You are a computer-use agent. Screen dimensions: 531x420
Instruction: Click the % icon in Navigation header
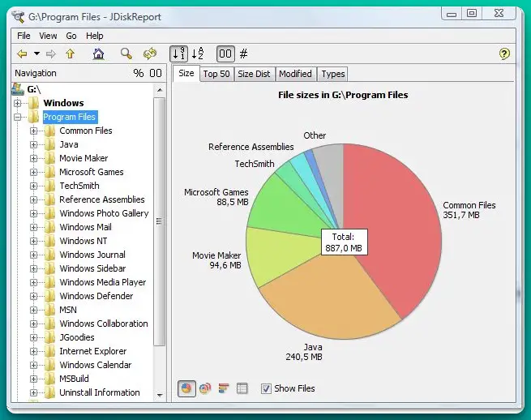pyautogui.click(x=138, y=73)
